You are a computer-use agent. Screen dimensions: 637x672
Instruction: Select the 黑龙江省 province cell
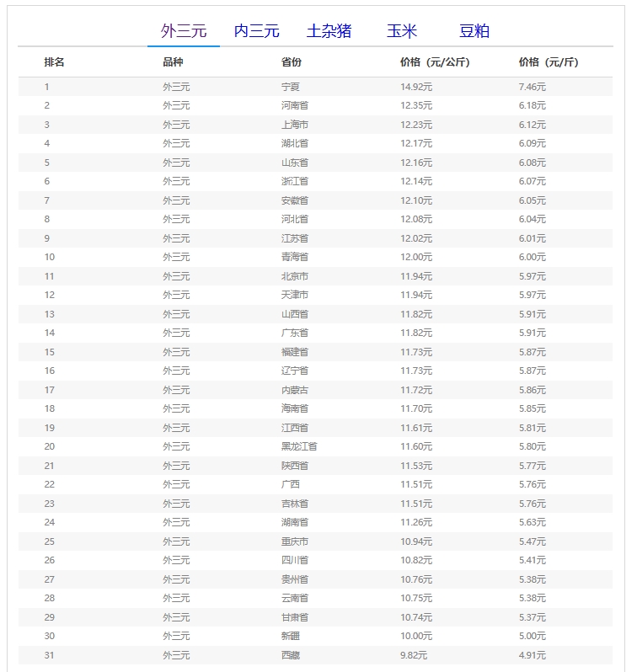click(x=299, y=446)
